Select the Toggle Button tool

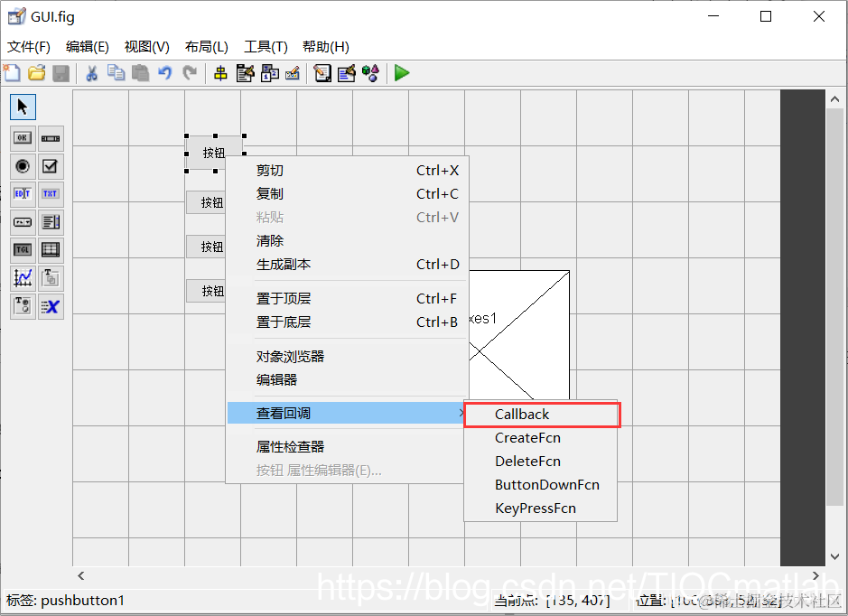pyautogui.click(x=22, y=250)
